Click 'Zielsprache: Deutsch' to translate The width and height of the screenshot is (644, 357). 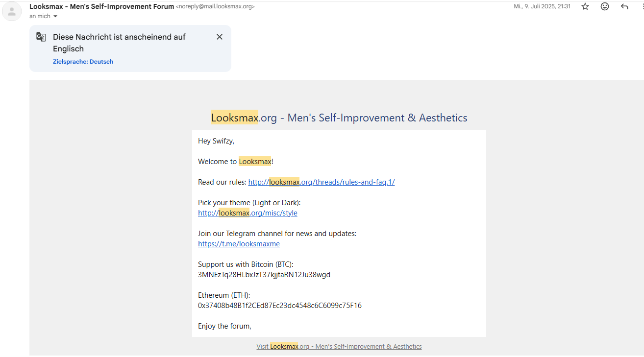[83, 62]
